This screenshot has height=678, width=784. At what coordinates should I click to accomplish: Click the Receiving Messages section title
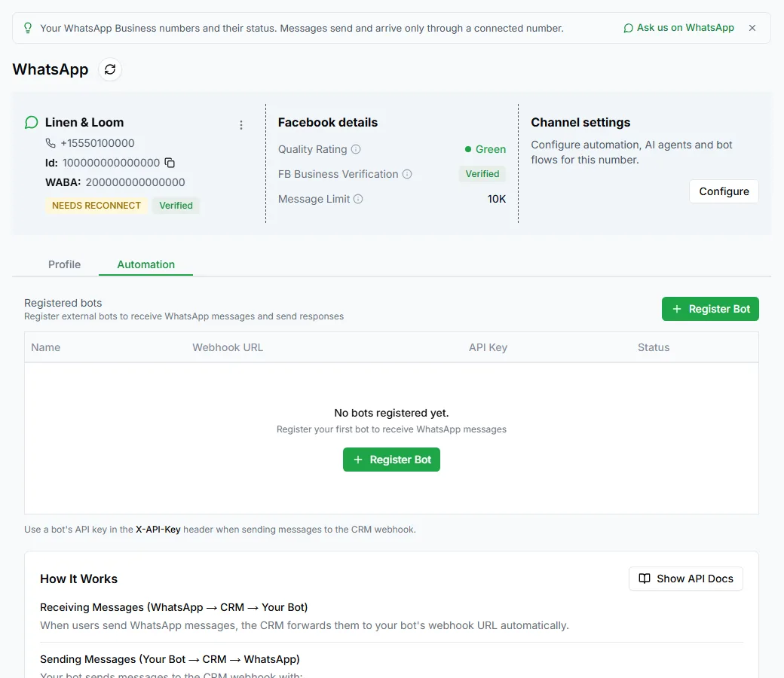[x=173, y=607]
